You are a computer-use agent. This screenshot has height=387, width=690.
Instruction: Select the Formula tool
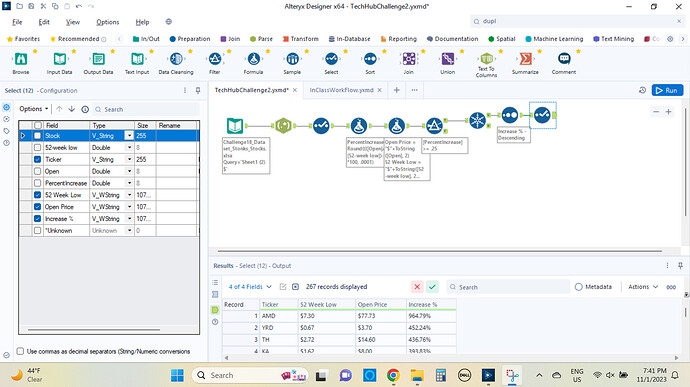coord(253,59)
